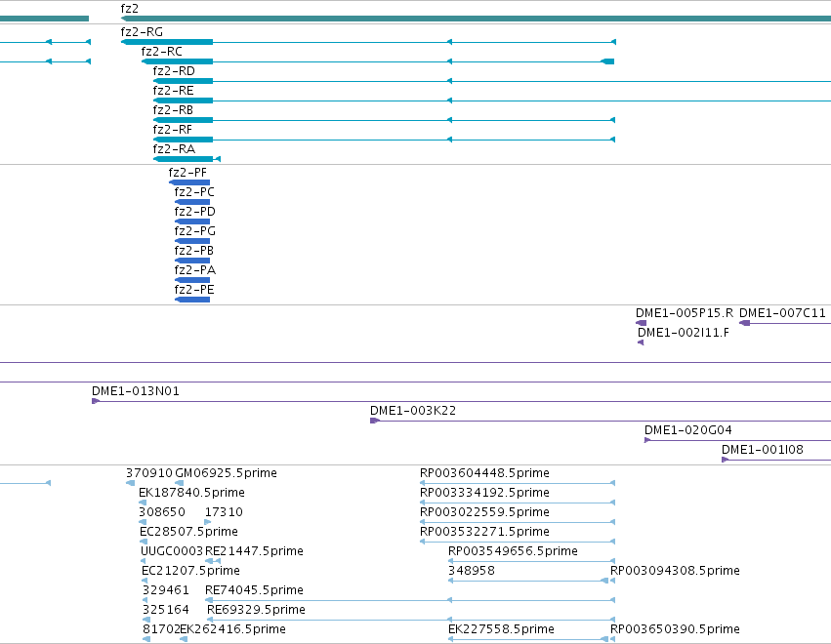Click the fz2-PG protein label
831x644 pixels.
pyautogui.click(x=195, y=231)
